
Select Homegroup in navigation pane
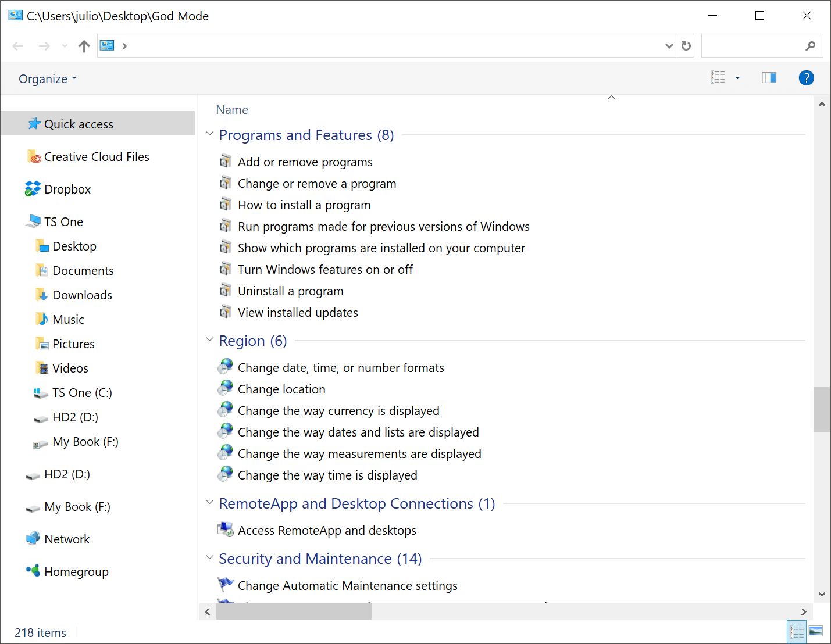click(x=76, y=572)
